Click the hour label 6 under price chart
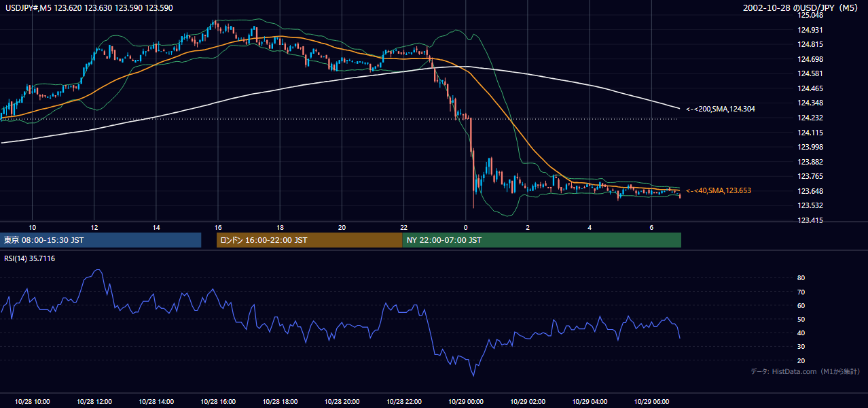This screenshot has height=408, width=868. coord(651,226)
